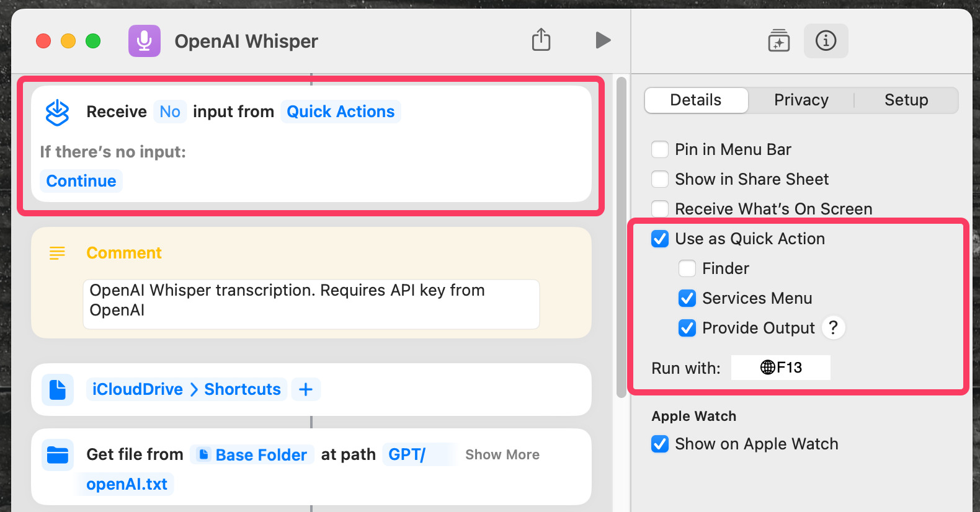
Task: Open the Quick Actions input source dropdown
Action: (x=341, y=112)
